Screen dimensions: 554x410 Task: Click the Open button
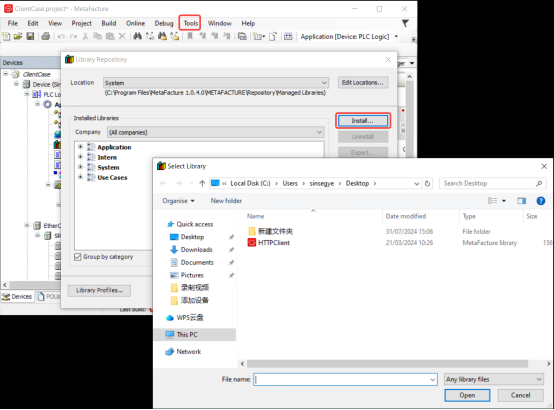[x=467, y=396]
